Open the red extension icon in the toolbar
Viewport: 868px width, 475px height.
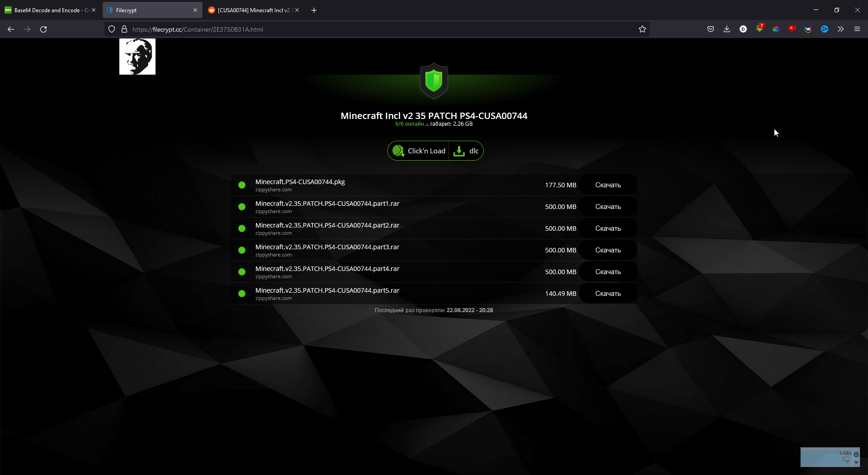point(792,29)
